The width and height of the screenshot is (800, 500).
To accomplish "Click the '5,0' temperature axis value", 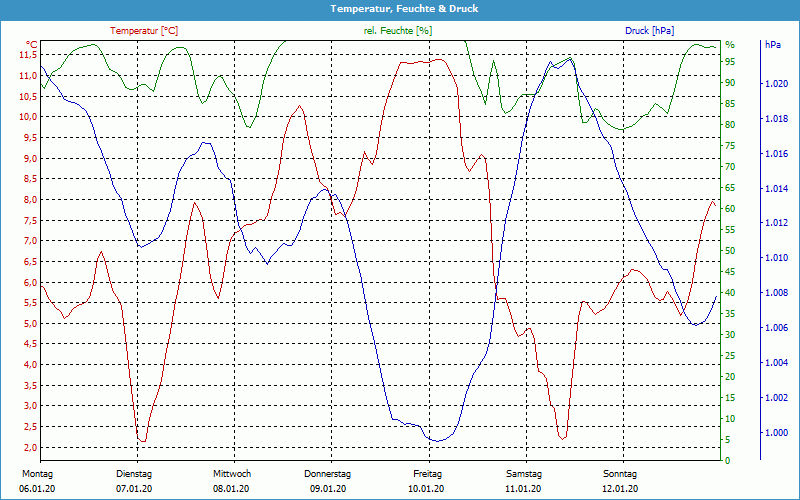I will pyautogui.click(x=30, y=323).
